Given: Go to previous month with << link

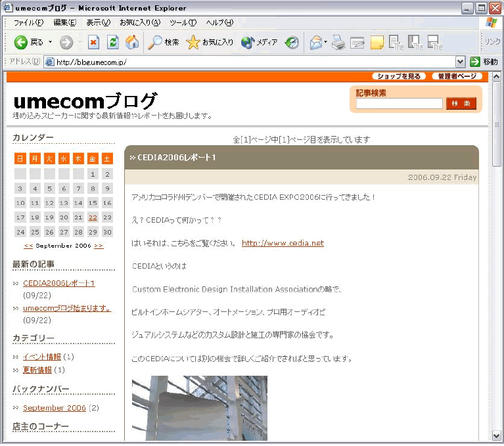Looking at the screenshot, I should click(x=28, y=246).
